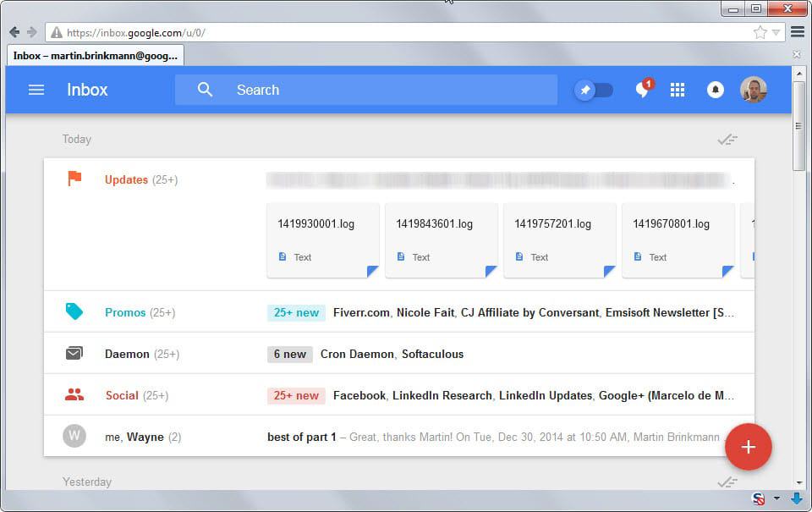Screen dimensions: 812x512
Task: Open the Daemon bundle row
Action: point(127,354)
